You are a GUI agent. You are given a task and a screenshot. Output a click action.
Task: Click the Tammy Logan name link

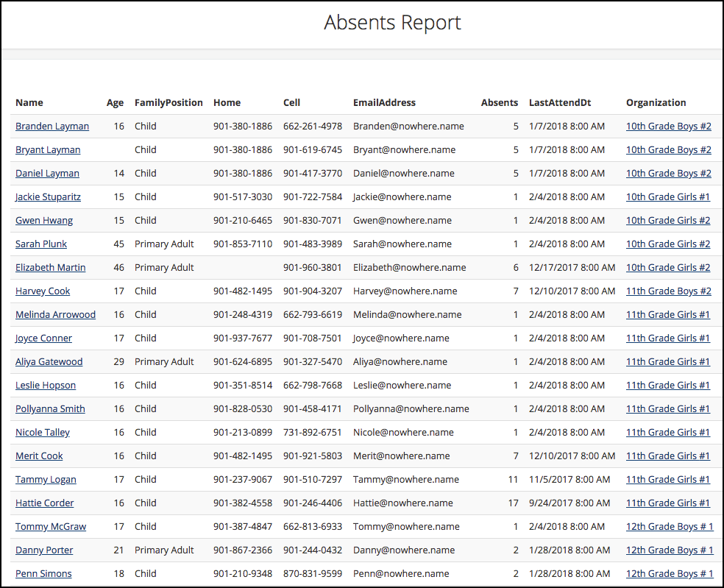tap(45, 479)
